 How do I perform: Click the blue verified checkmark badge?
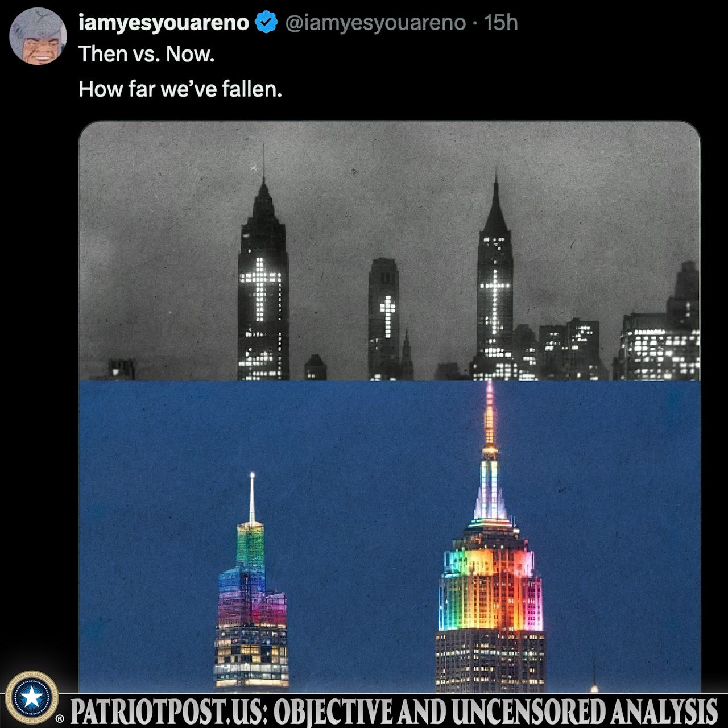(266, 23)
